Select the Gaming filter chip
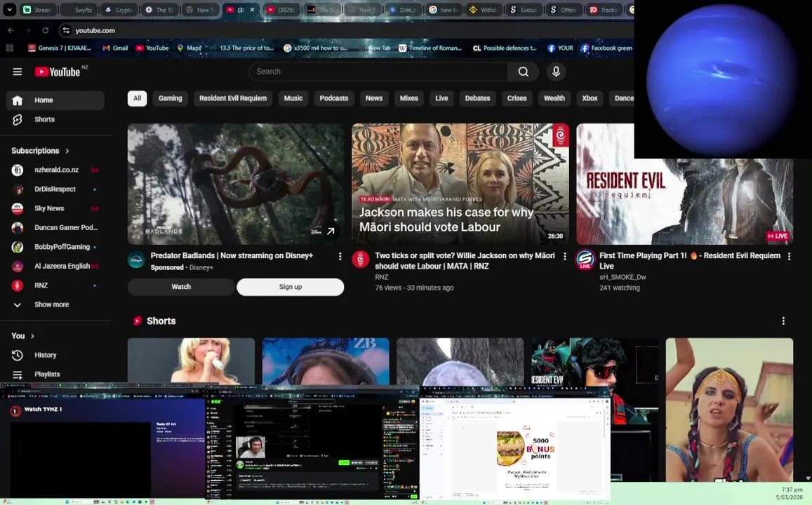 click(170, 98)
